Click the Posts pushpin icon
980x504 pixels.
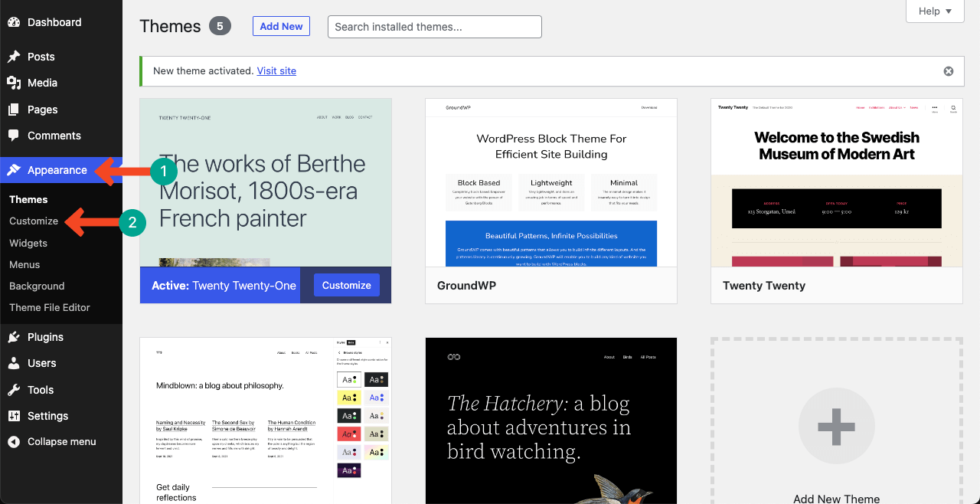[x=14, y=57]
